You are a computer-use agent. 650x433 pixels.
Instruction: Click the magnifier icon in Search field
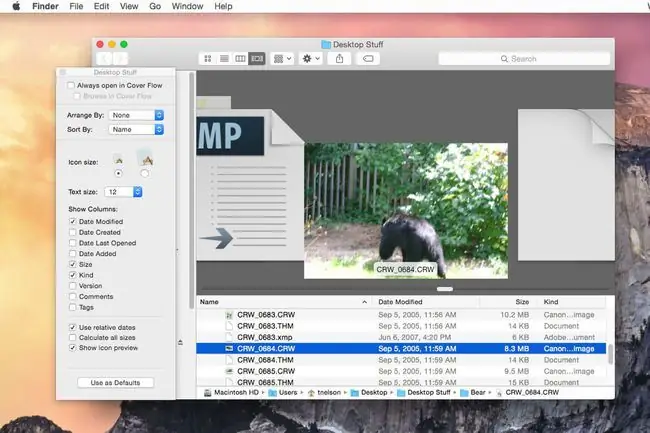[504, 59]
